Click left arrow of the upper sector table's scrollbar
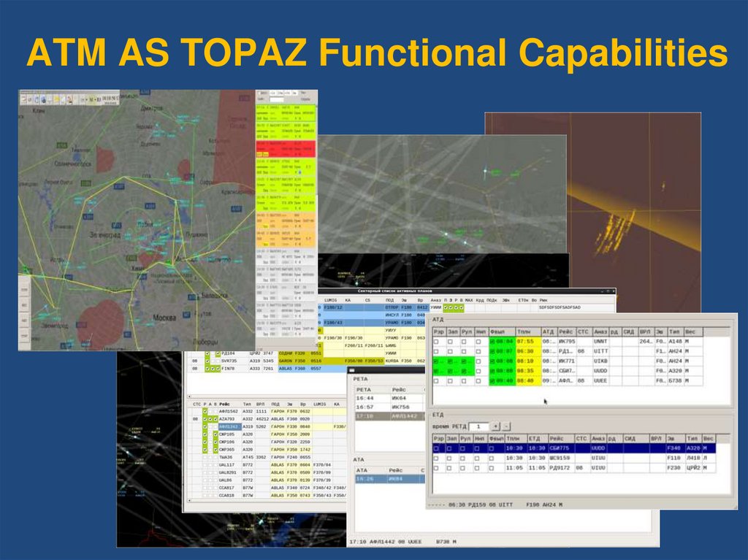Screen dimensions: 748x560 (190, 396)
